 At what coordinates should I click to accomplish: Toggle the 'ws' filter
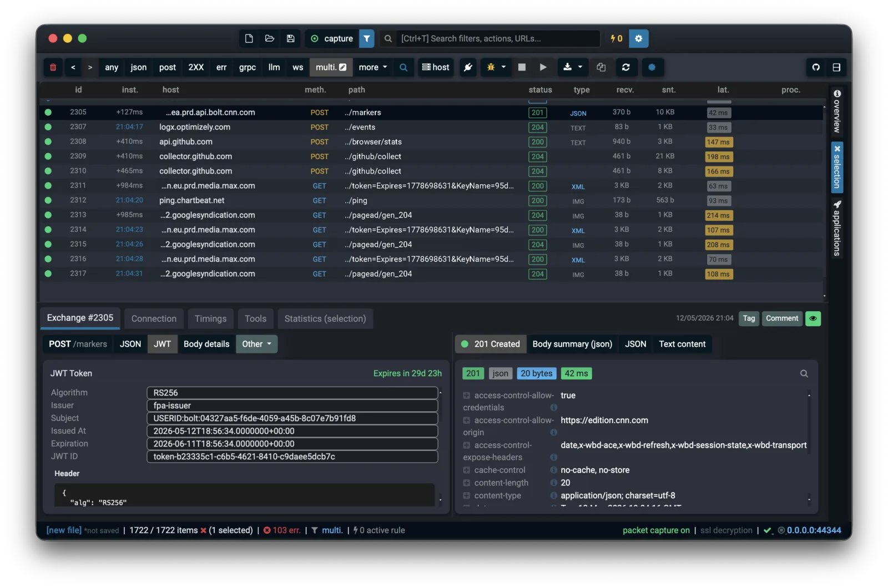tap(298, 67)
